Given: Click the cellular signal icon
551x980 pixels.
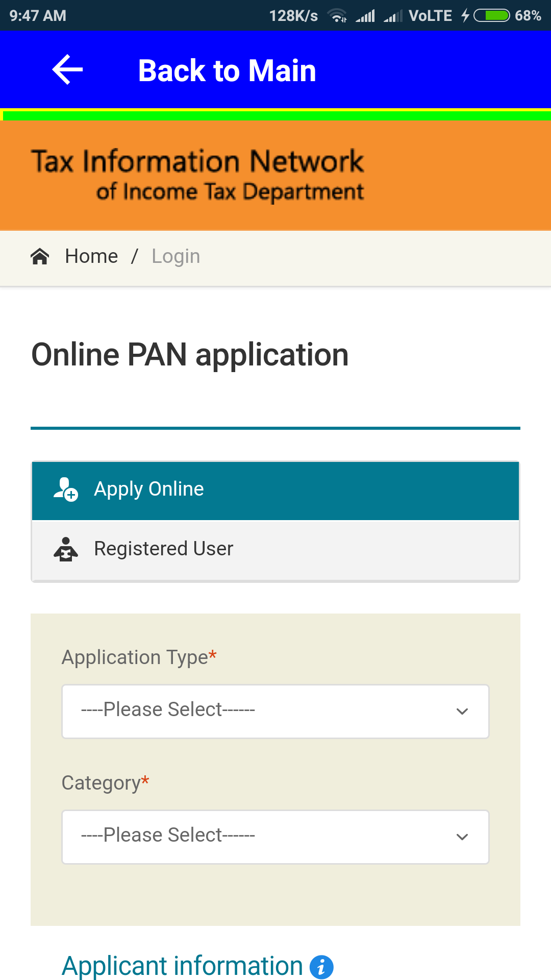Looking at the screenshot, I should coord(366,15).
